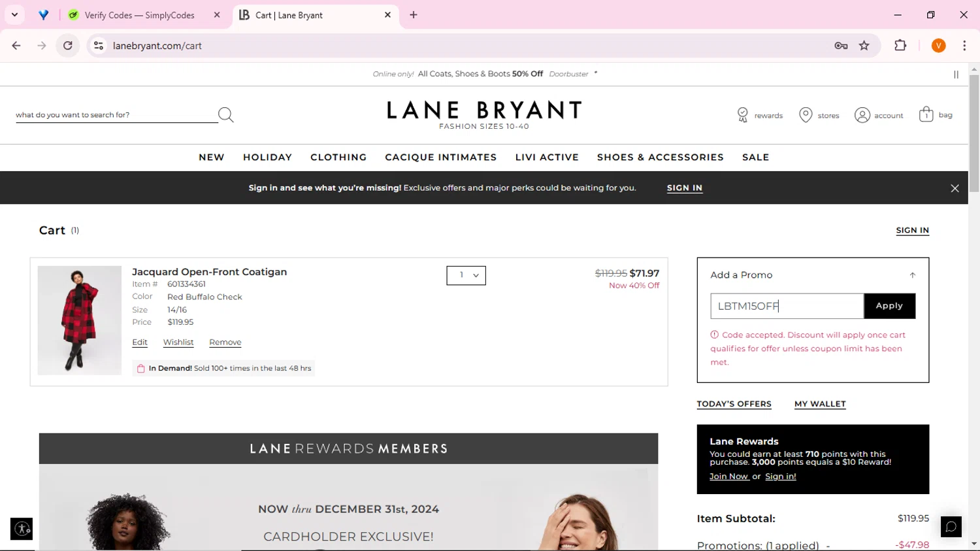This screenshot has width=980, height=551.
Task: Click the site search text field
Action: click(117, 115)
